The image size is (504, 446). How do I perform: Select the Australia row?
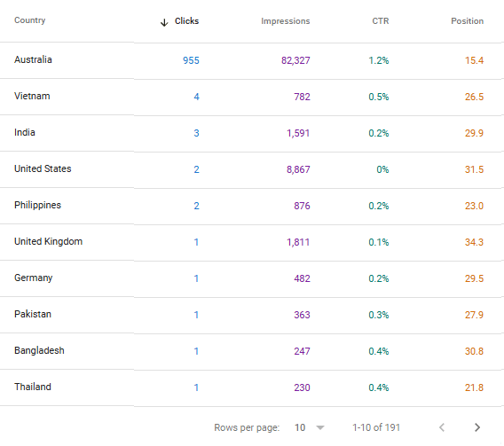(x=252, y=60)
